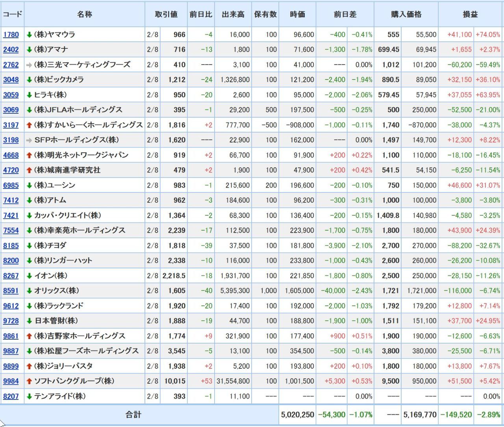
Task: Click the green down arrow beside イオン(株)
Action: (x=29, y=276)
